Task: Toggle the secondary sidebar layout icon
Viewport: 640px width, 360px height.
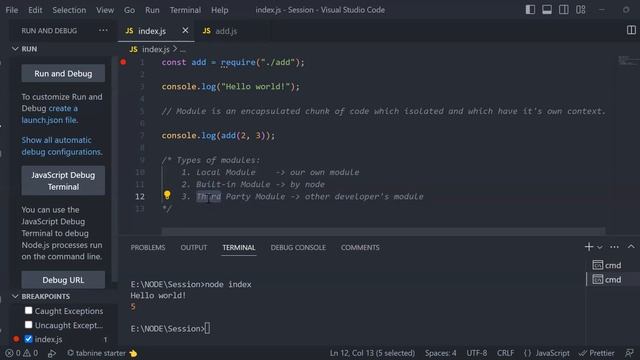Action: [564, 9]
